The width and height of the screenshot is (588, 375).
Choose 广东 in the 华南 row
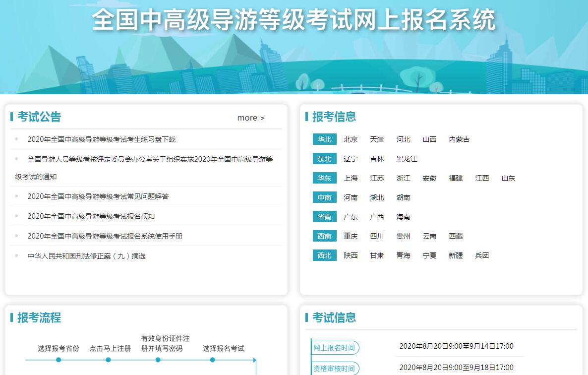tap(351, 217)
